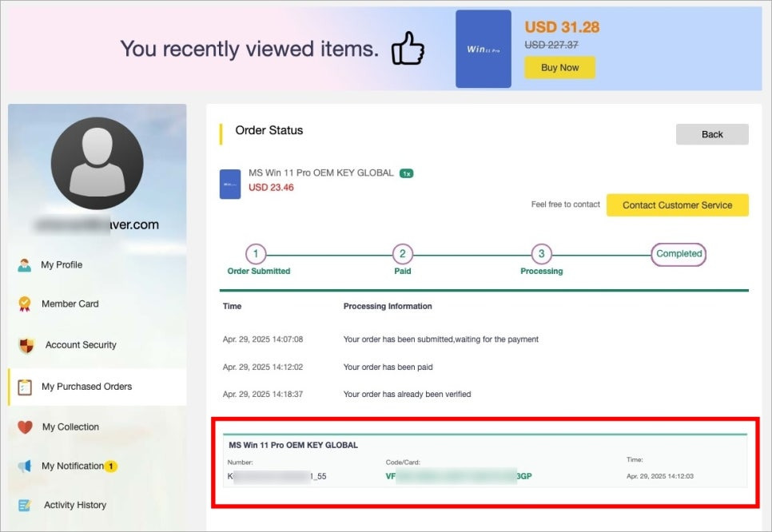
Task: Click the USD 31.28 banner price
Action: pos(562,26)
